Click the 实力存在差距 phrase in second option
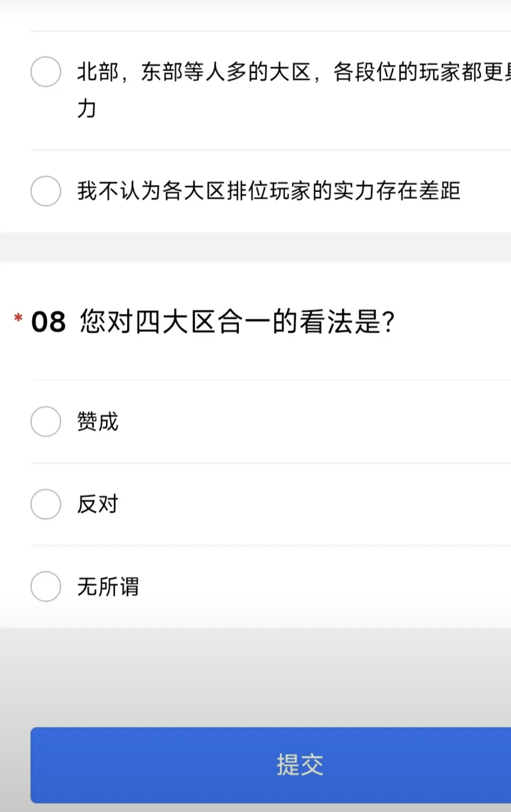Image resolution: width=511 pixels, height=812 pixels. pos(397,191)
